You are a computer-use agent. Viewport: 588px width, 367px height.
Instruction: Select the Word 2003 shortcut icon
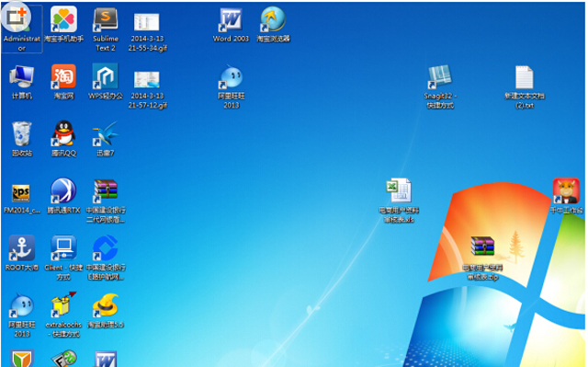231,19
